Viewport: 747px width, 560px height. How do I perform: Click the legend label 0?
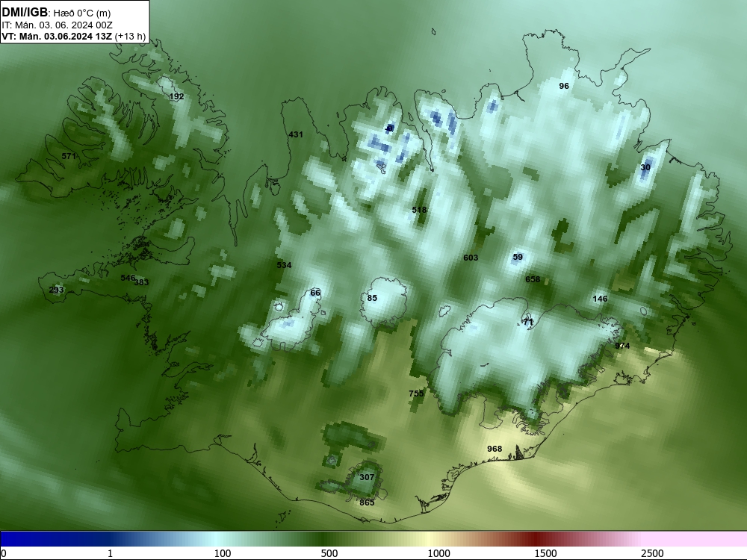[x=4, y=553]
